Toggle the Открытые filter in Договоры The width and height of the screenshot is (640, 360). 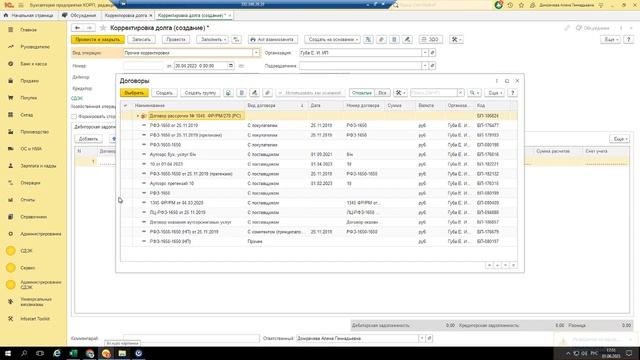coord(362,93)
